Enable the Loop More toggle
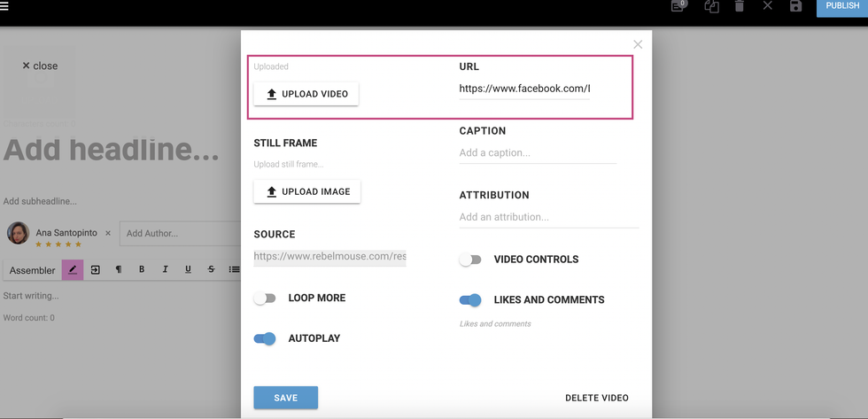Image resolution: width=868 pixels, height=419 pixels. coord(265,299)
